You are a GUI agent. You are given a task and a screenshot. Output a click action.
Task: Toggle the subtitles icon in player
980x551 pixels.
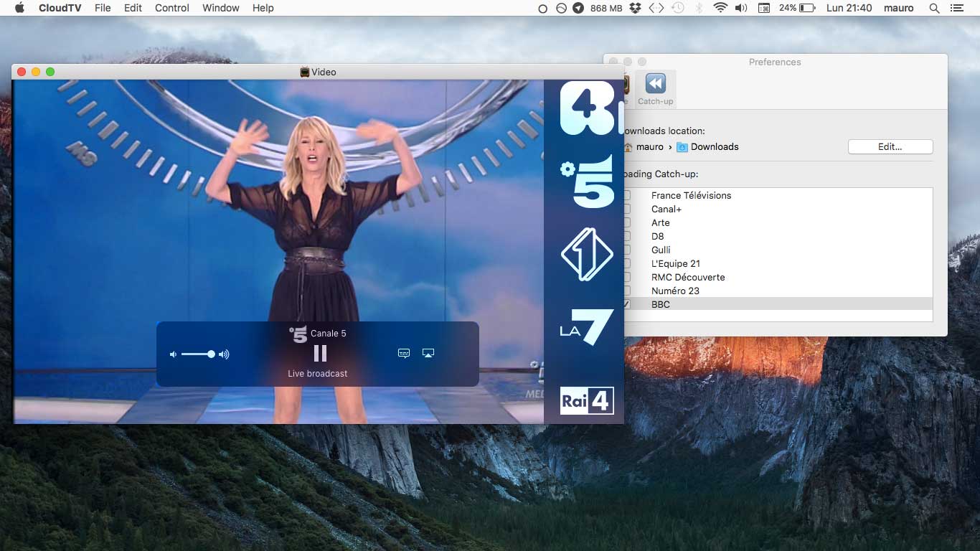[x=404, y=353]
